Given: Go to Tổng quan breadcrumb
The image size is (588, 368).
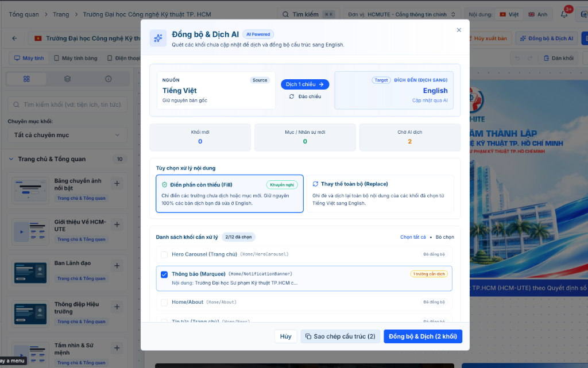Looking at the screenshot, I should 24,14.
